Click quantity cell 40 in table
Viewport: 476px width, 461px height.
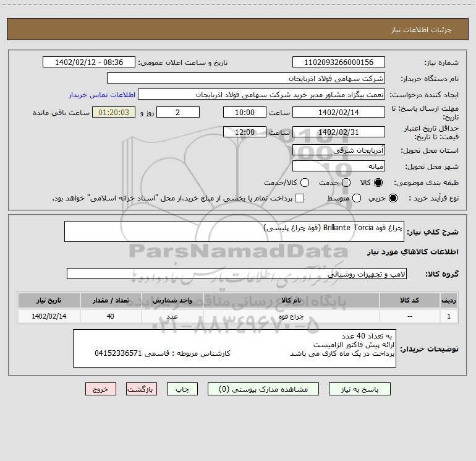pos(111,316)
